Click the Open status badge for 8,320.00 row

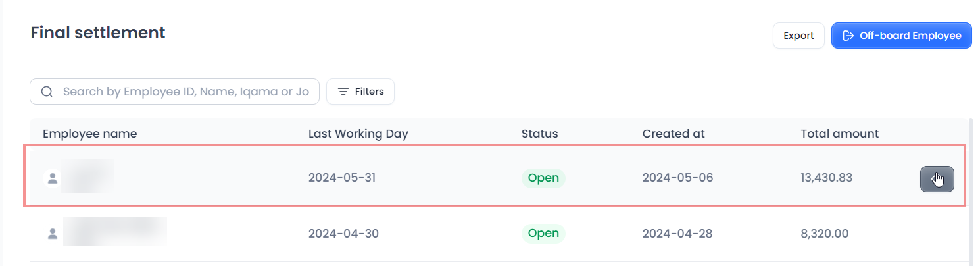click(543, 233)
